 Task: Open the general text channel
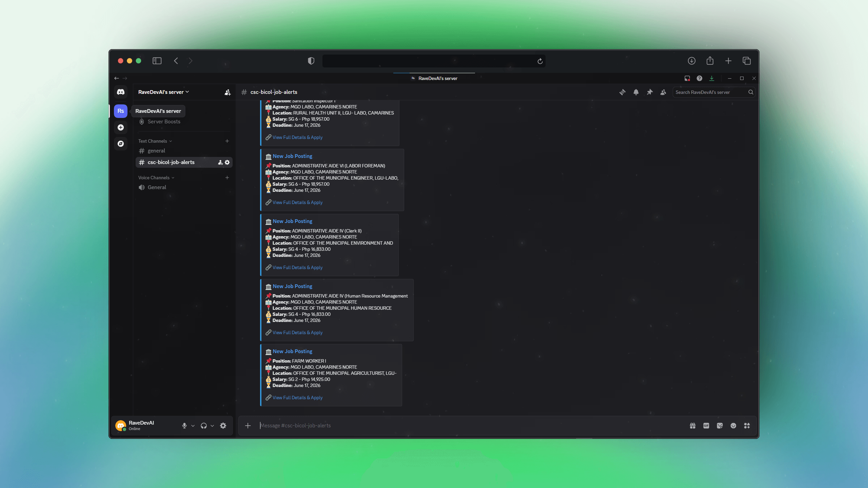point(183,151)
